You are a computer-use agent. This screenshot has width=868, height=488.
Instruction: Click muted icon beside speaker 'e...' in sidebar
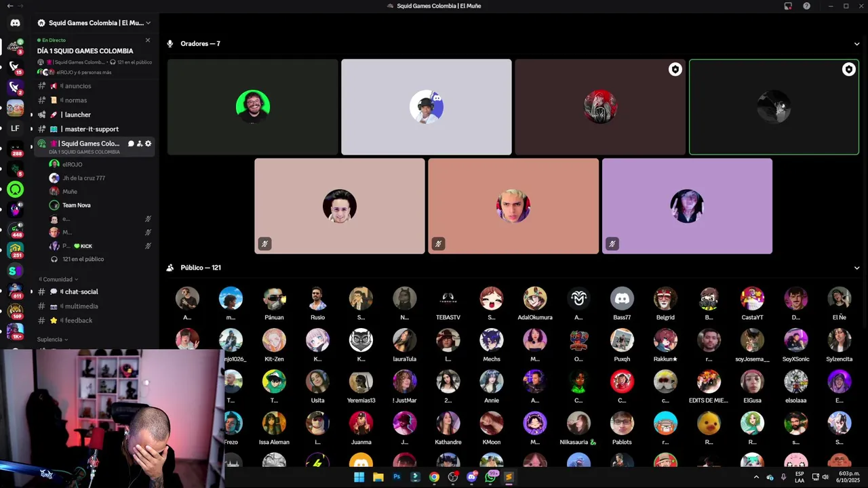tap(148, 219)
